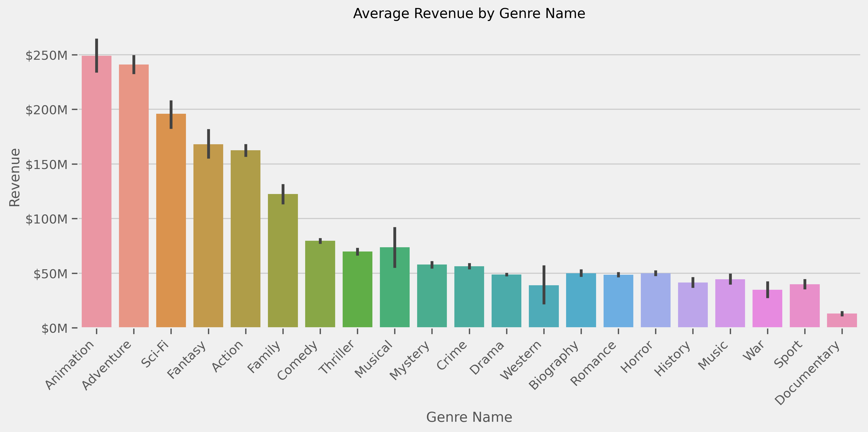Select the War bar
868x432 pixels.
[x=768, y=308]
